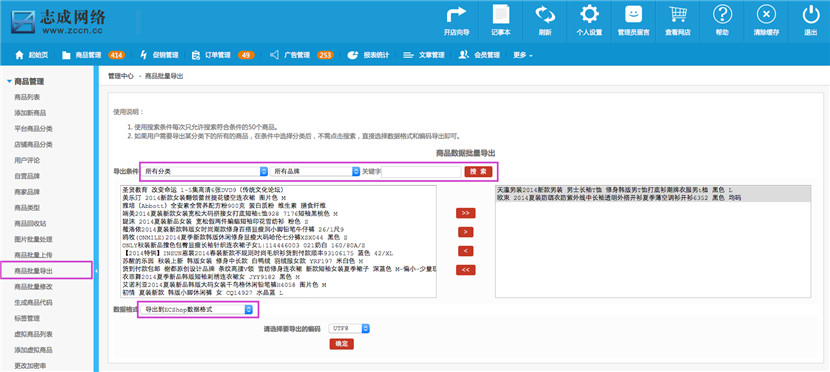Open 文章管理 menu
This screenshot has width=830, height=372.
click(424, 55)
